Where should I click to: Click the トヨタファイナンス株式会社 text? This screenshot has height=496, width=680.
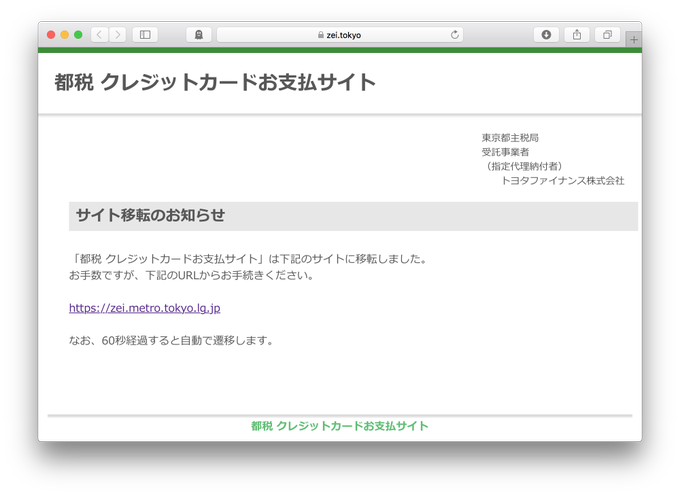coord(562,181)
